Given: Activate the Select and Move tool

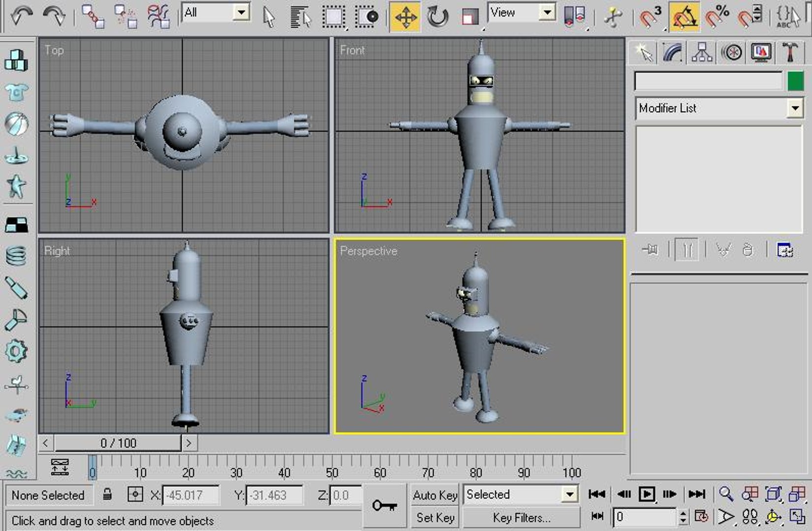Looking at the screenshot, I should point(406,18).
